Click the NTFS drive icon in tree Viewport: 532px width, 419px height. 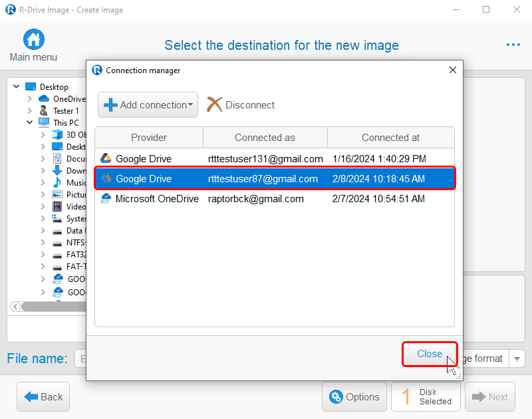[57, 243]
